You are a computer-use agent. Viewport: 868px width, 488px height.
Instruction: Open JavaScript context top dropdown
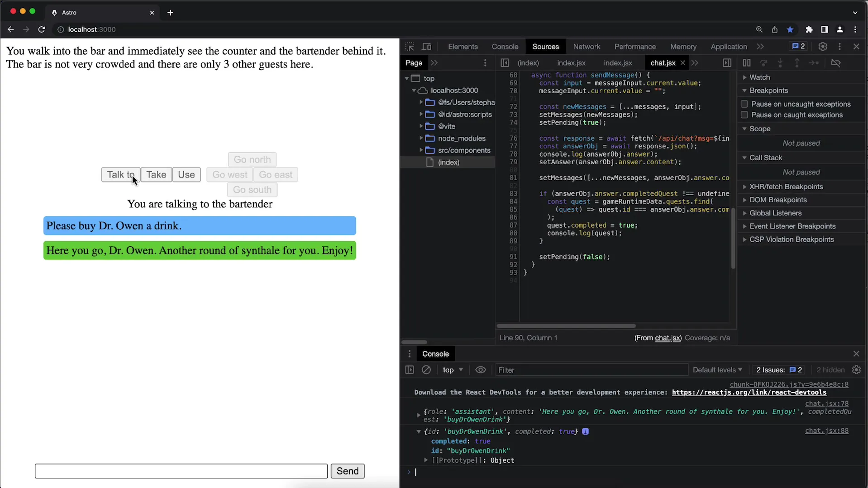coord(453,370)
